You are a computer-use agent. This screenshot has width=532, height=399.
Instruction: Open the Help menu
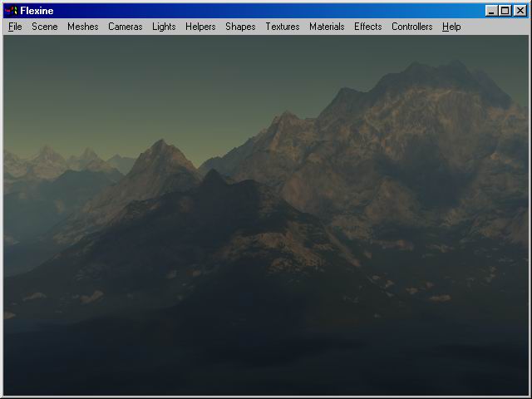pyautogui.click(x=451, y=27)
